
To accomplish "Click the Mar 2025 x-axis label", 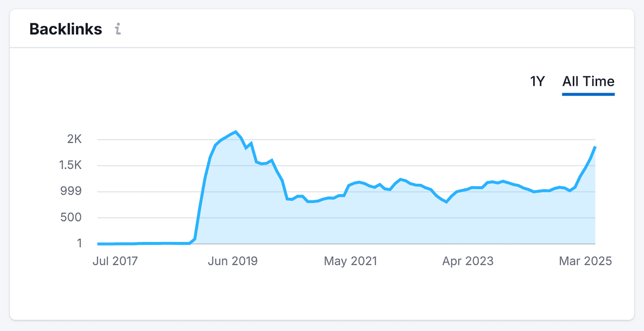I will click(585, 261).
